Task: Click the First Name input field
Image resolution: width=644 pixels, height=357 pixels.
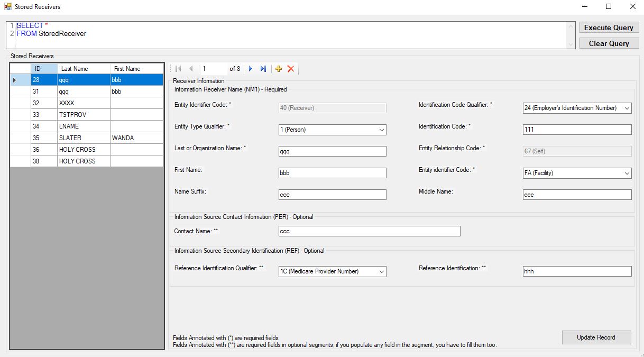Action: point(332,173)
